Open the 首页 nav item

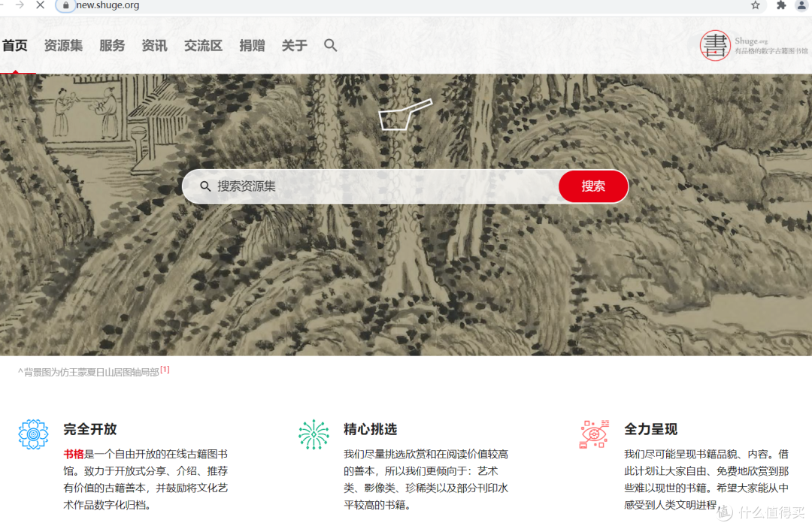[x=15, y=46]
